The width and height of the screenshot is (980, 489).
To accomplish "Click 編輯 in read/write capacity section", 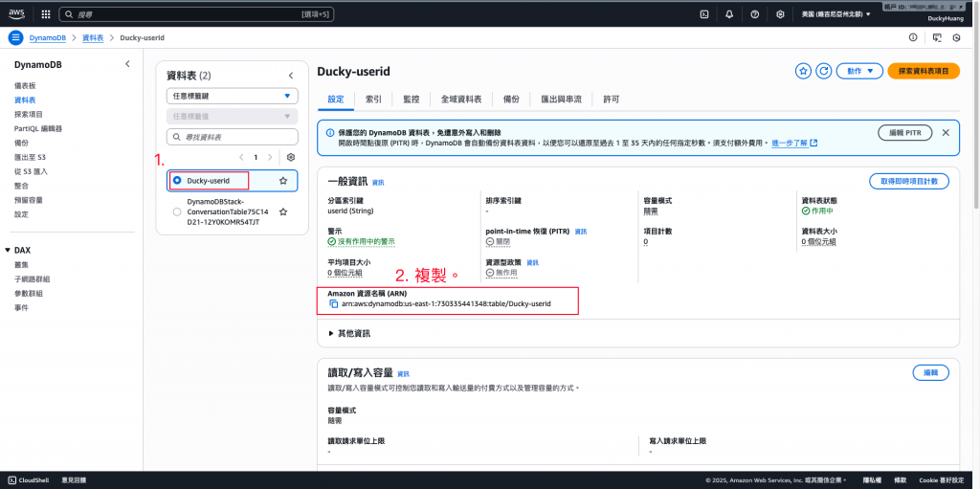I will tap(930, 372).
